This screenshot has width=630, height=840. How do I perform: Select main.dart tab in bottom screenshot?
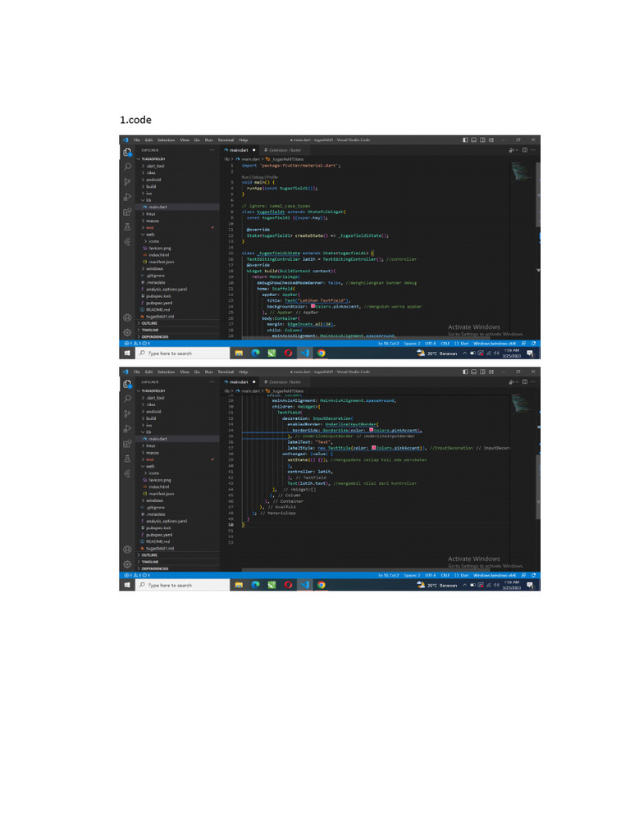coord(240,382)
